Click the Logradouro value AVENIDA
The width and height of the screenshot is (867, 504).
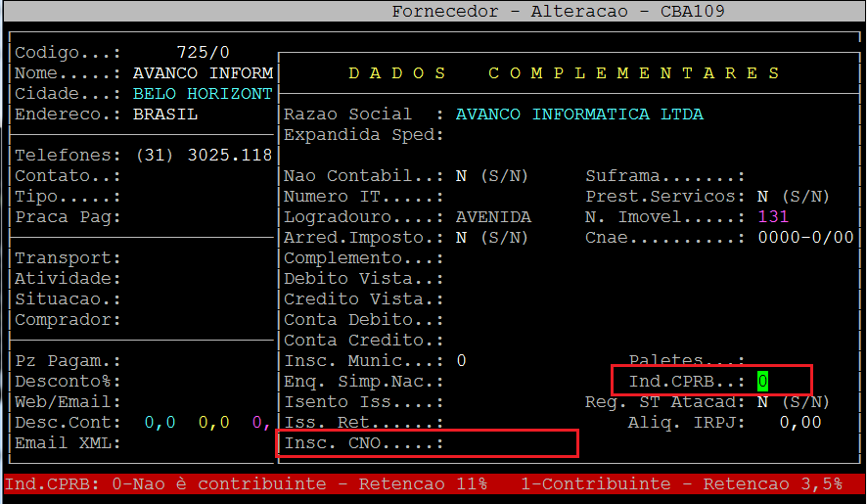coord(493,217)
